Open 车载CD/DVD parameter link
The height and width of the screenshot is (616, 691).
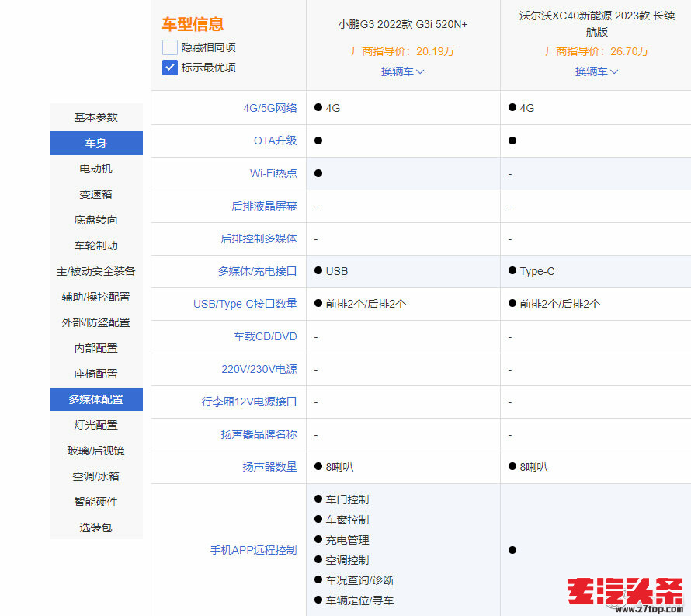pos(266,336)
